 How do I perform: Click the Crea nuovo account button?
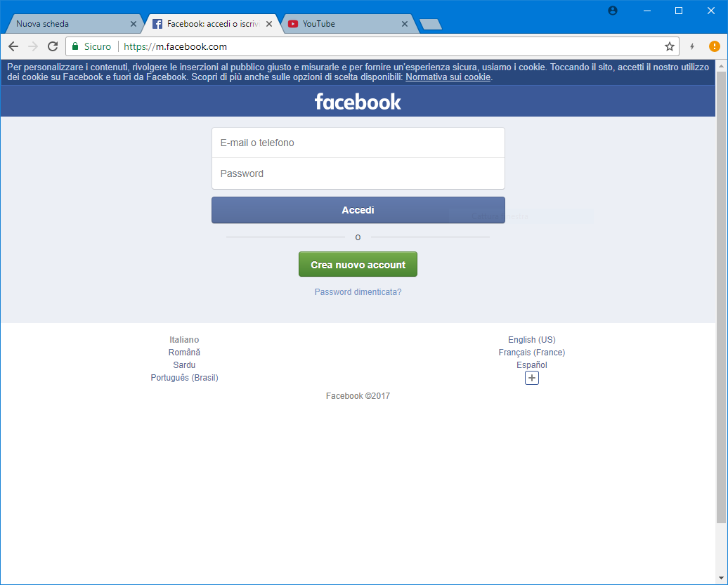pos(358,265)
